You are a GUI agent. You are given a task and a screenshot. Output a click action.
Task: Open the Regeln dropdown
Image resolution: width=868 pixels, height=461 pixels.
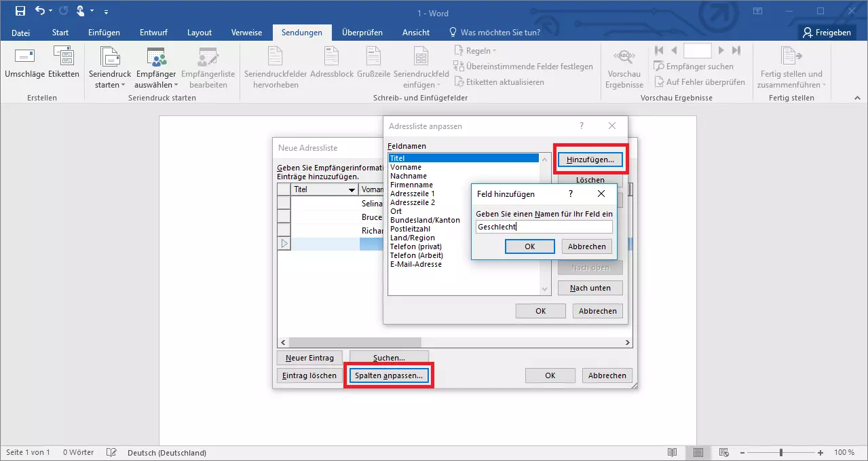(x=475, y=51)
